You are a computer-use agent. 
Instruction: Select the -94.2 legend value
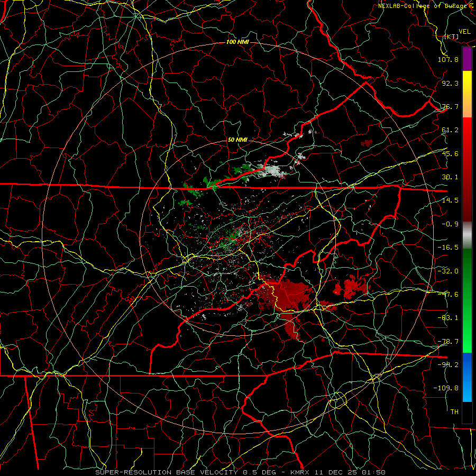coord(448,365)
